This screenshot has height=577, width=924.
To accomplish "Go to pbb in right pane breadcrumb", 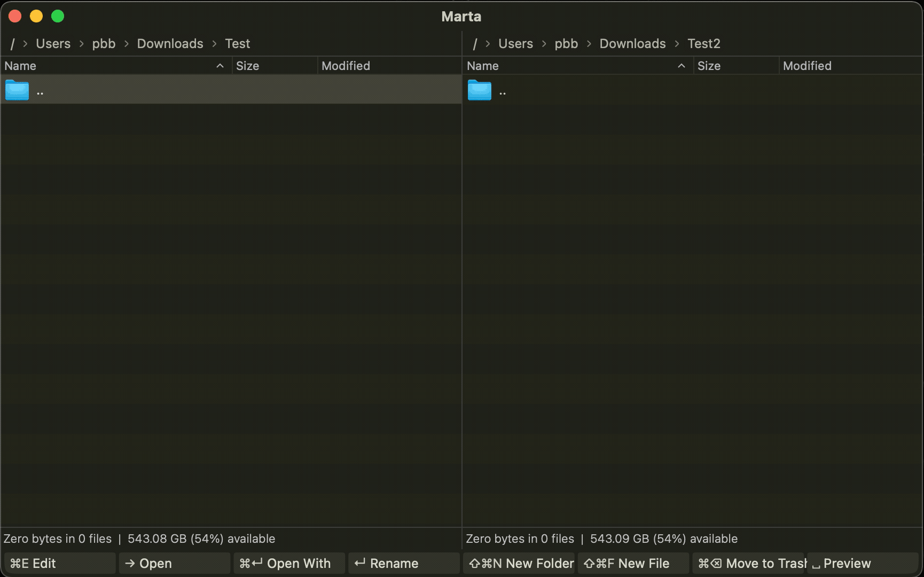I will coord(566,44).
